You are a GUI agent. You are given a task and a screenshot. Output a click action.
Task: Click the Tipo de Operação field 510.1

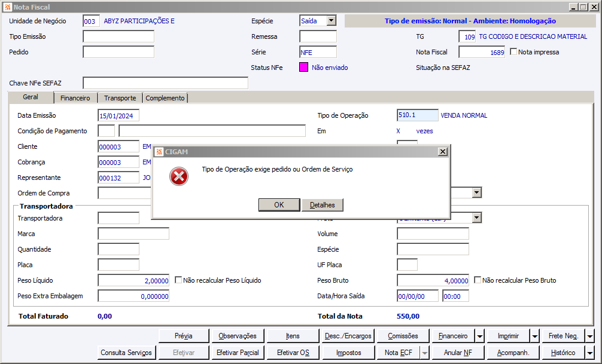(x=417, y=115)
